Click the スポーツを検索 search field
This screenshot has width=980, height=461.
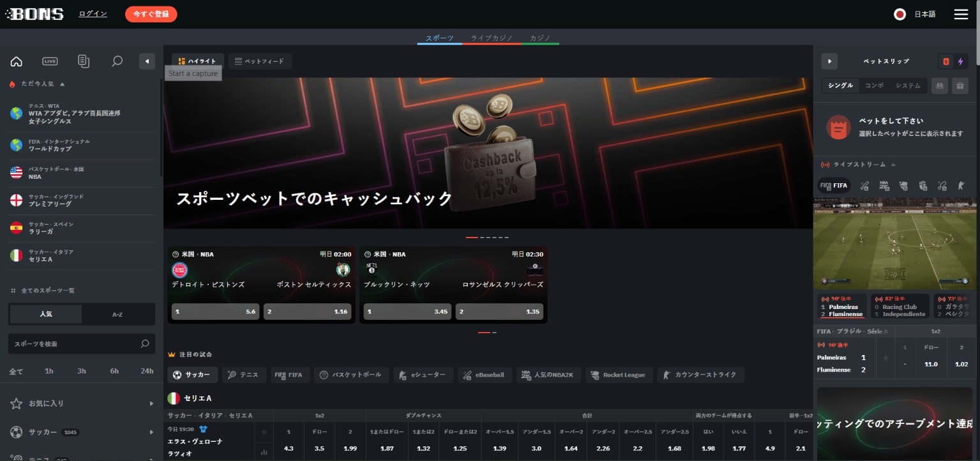(82, 344)
